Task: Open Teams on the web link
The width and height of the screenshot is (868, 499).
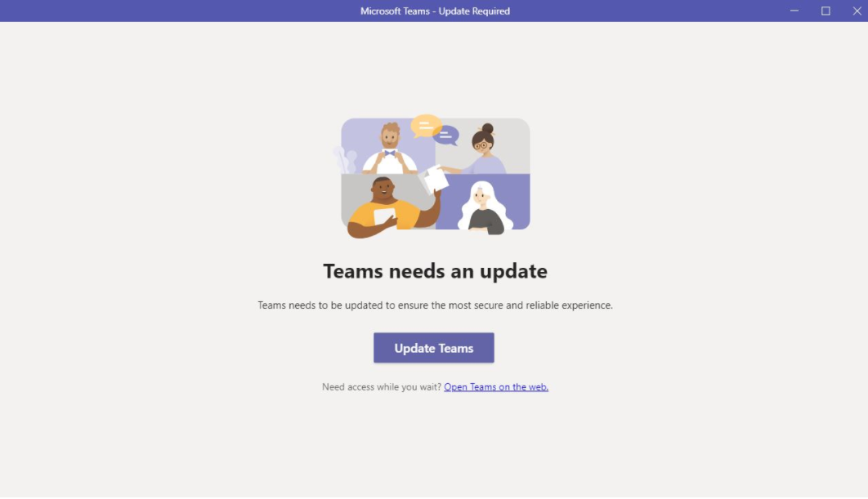Action: pyautogui.click(x=496, y=386)
